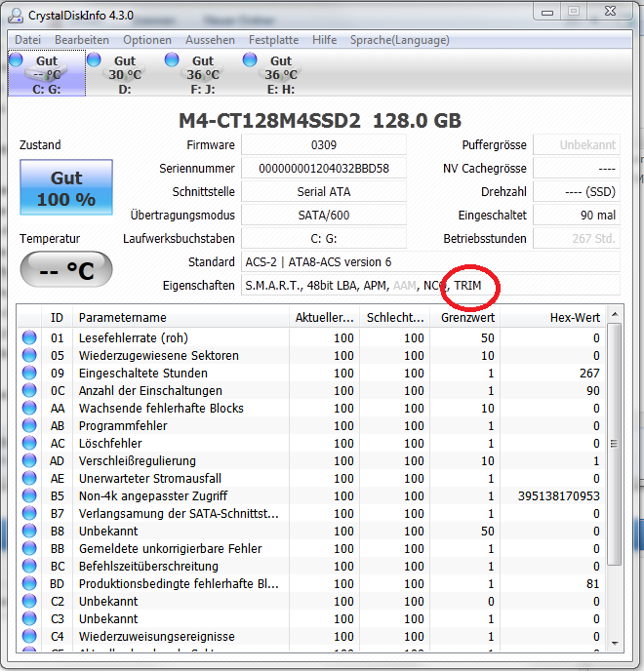Click the Gut 100 % health status button
This screenshot has width=644, height=671.
click(66, 187)
